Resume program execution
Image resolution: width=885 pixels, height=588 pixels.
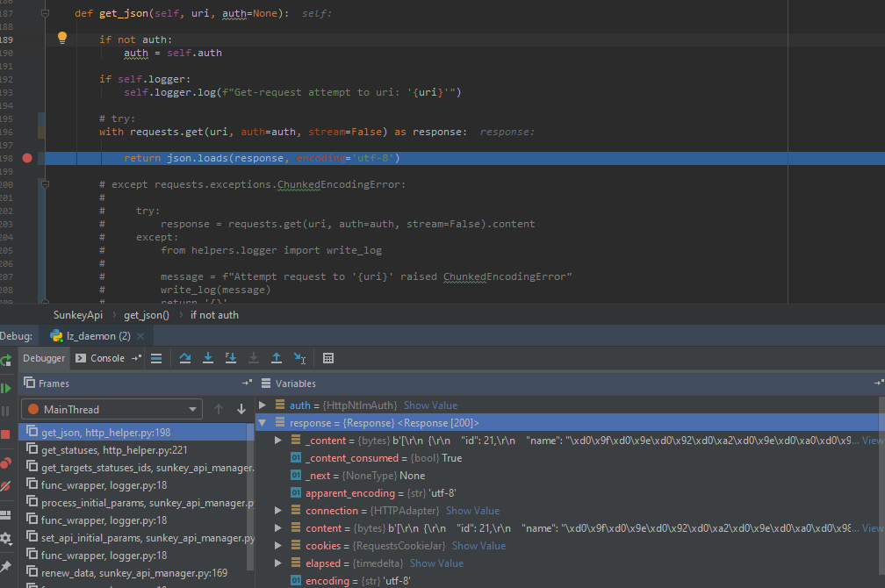tap(5, 388)
